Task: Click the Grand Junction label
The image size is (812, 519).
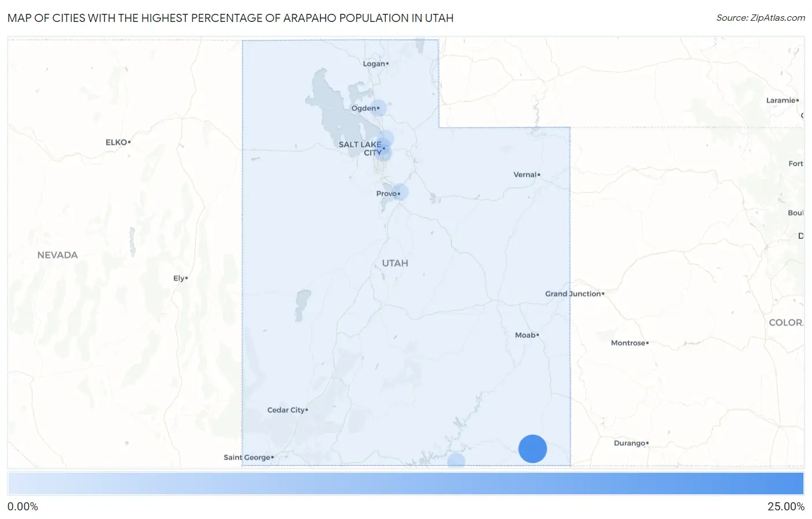Action: pyautogui.click(x=575, y=294)
